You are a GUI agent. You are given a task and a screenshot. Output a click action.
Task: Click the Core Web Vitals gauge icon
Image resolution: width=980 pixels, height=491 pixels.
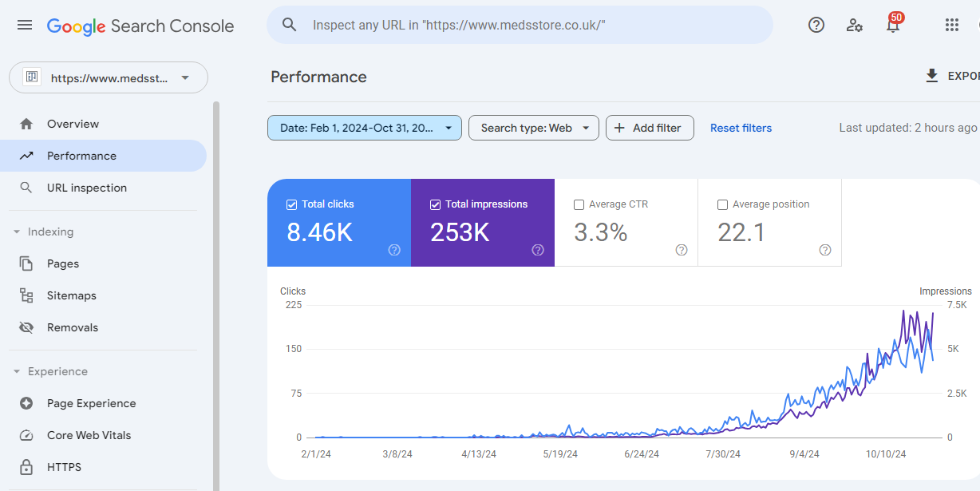click(26, 435)
